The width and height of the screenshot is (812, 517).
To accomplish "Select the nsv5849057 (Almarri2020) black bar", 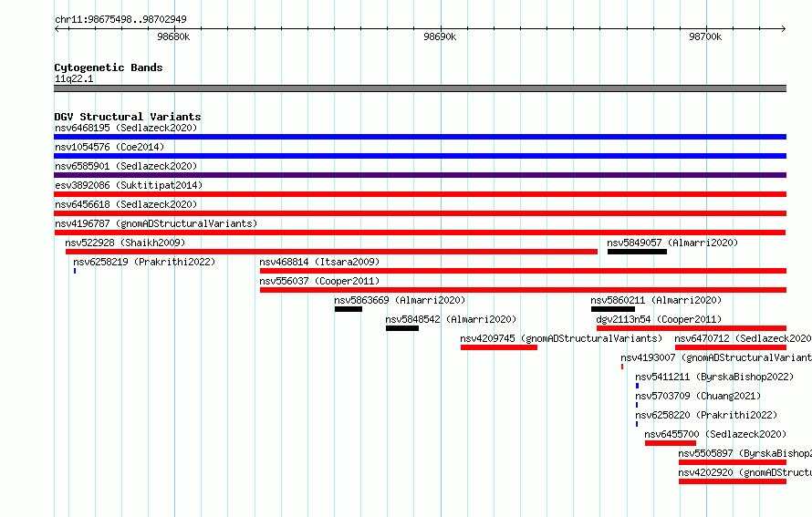I will click(637, 252).
